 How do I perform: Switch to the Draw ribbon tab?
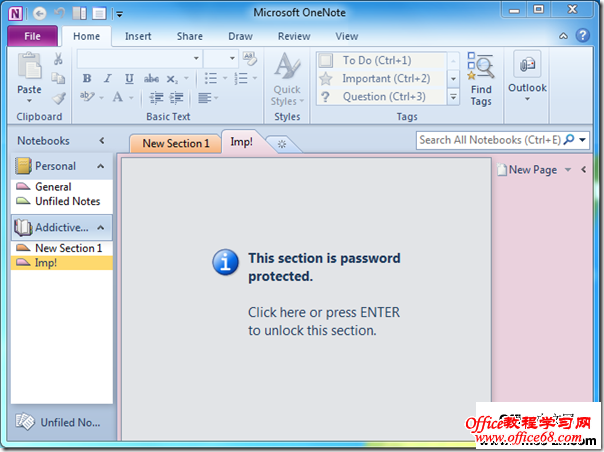click(x=240, y=36)
